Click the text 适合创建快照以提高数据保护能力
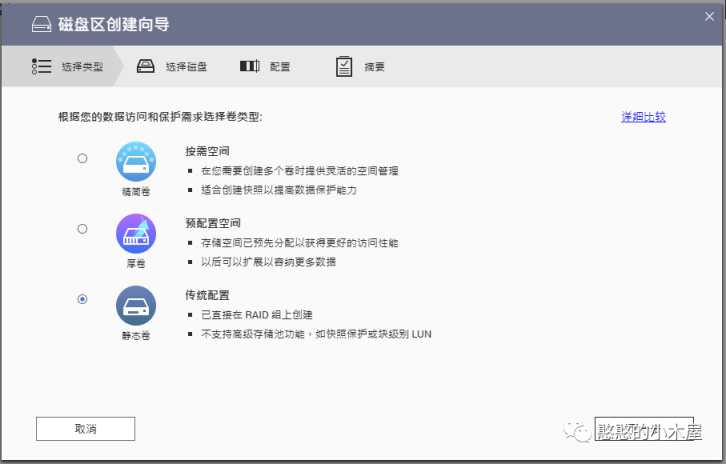 [x=279, y=190]
